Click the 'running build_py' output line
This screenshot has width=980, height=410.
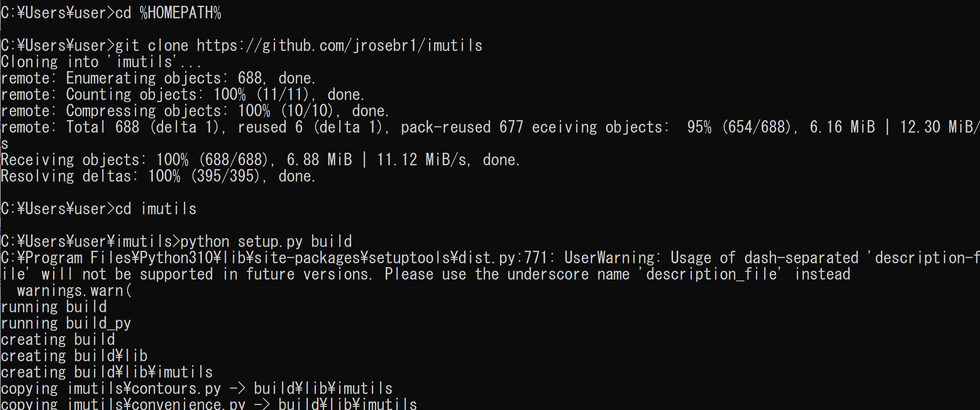pos(66,323)
